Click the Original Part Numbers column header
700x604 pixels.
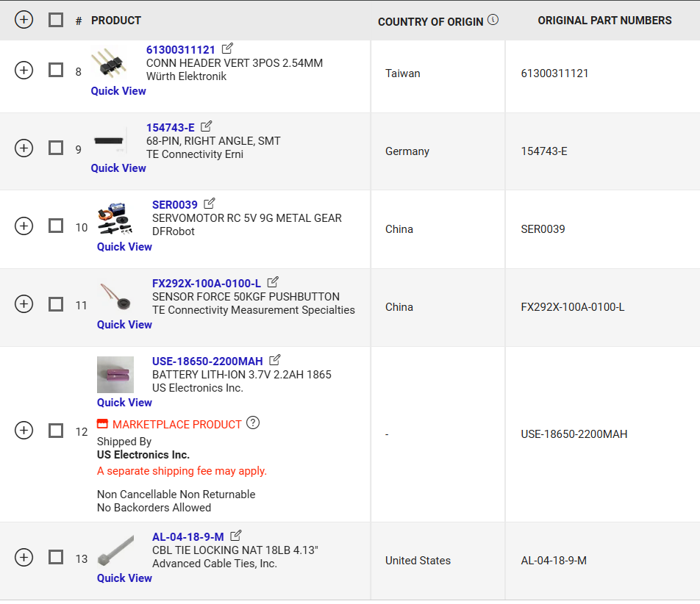pos(604,21)
